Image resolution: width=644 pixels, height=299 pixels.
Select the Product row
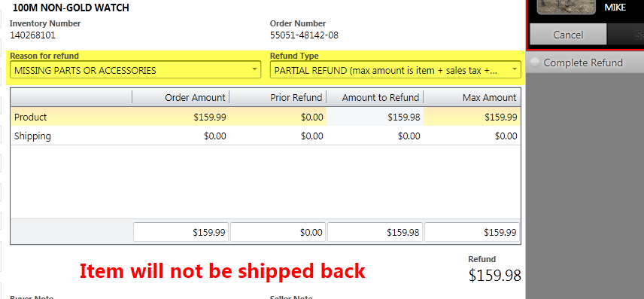(x=266, y=117)
